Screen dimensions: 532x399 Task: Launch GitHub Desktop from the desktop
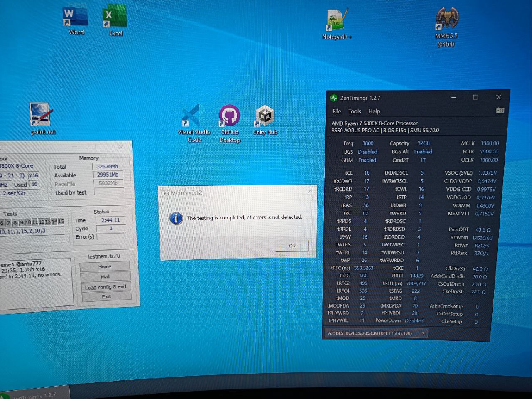click(230, 123)
